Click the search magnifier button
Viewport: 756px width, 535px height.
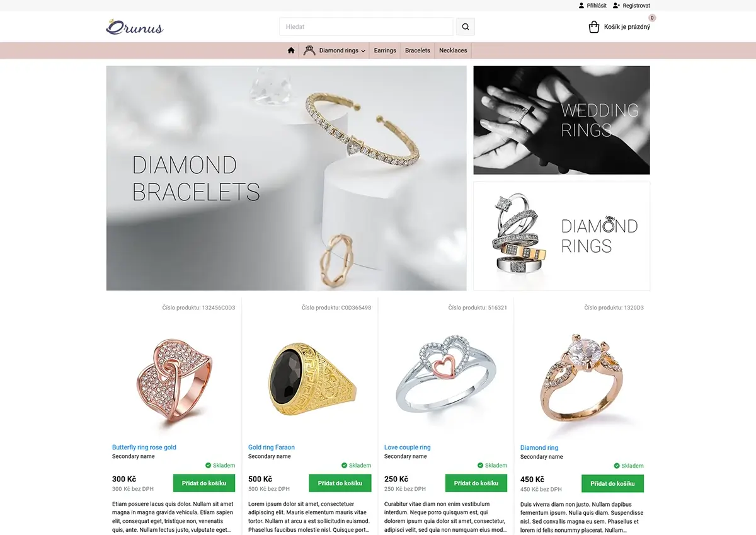(466, 27)
